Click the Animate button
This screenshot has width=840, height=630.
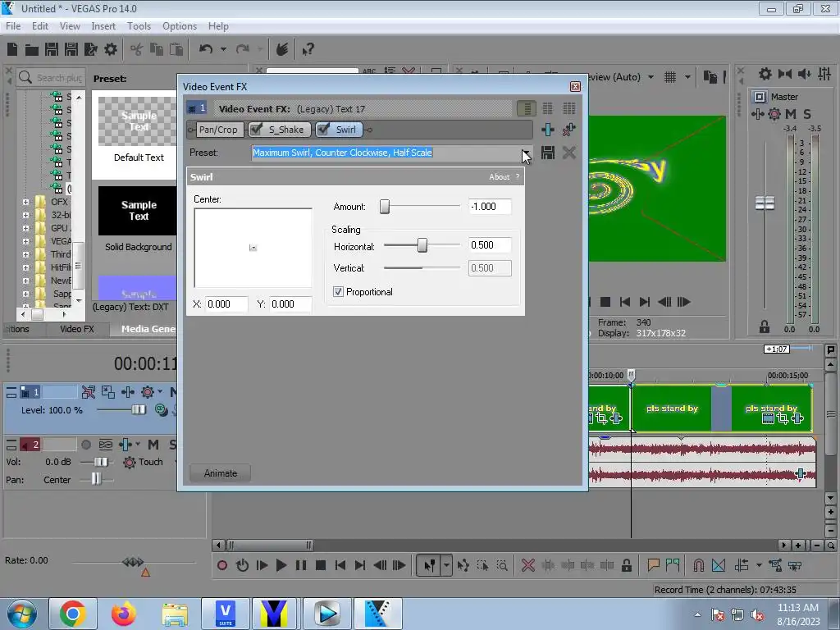(x=220, y=473)
